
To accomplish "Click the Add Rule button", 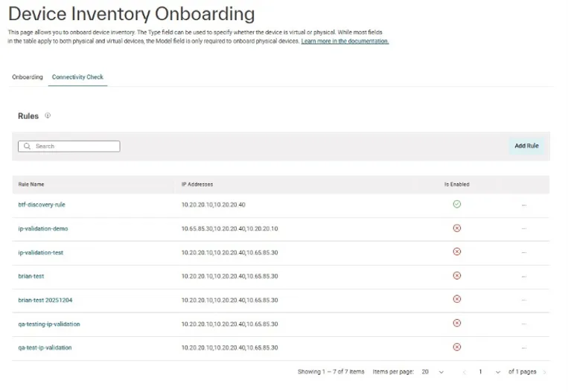I will click(526, 146).
